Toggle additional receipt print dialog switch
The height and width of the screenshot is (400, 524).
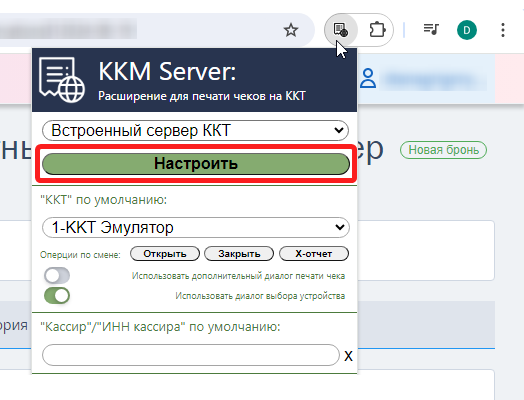(57, 276)
